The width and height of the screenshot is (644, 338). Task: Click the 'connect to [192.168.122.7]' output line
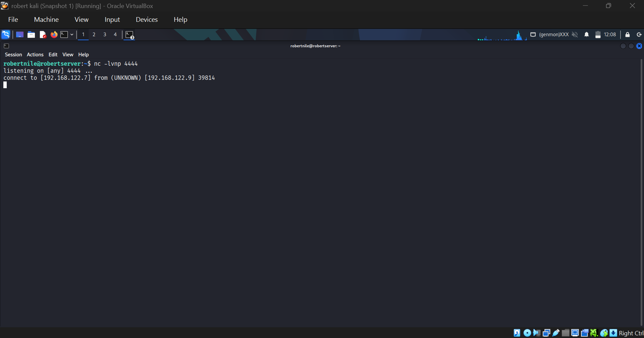109,78
